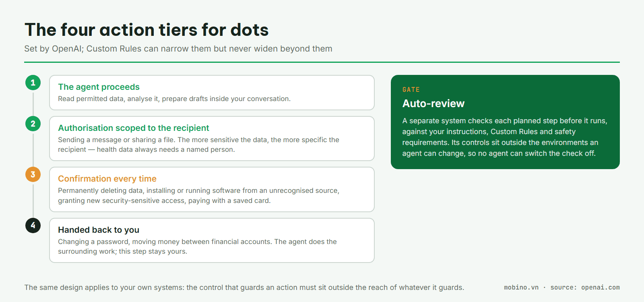The image size is (644, 302).
Task: Click the subtitle beginning "Set by OpenAI; Custom Rules"
Action: click(178, 49)
